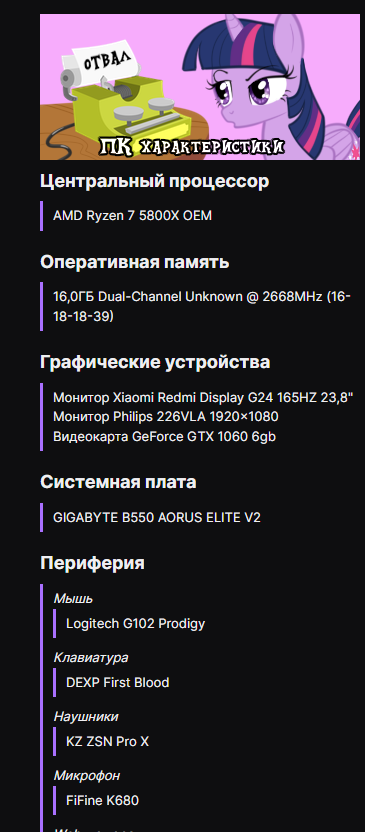Click the Центральный процессор heading

click(154, 181)
